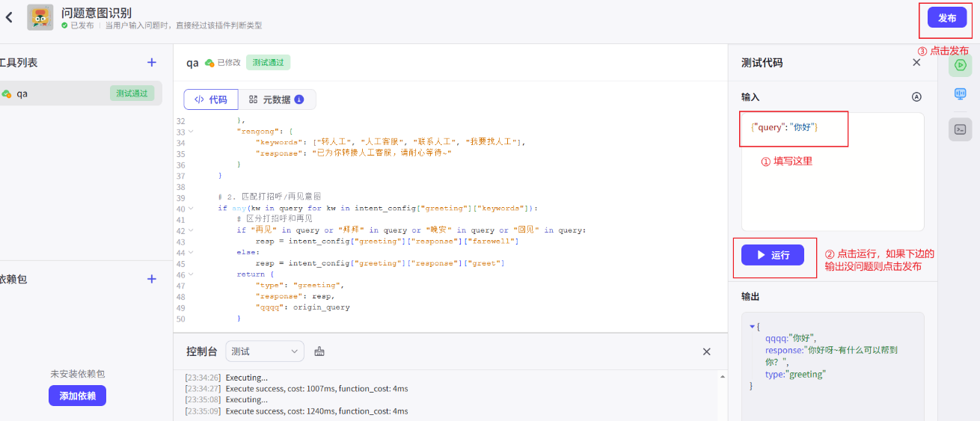Viewport: 980px width, 421px height.
Task: Click the play icon in 运行 button
Action: click(761, 255)
